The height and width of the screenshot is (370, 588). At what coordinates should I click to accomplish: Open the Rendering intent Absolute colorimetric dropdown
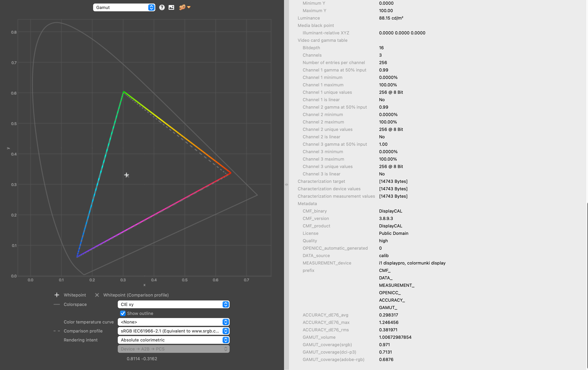coord(173,340)
